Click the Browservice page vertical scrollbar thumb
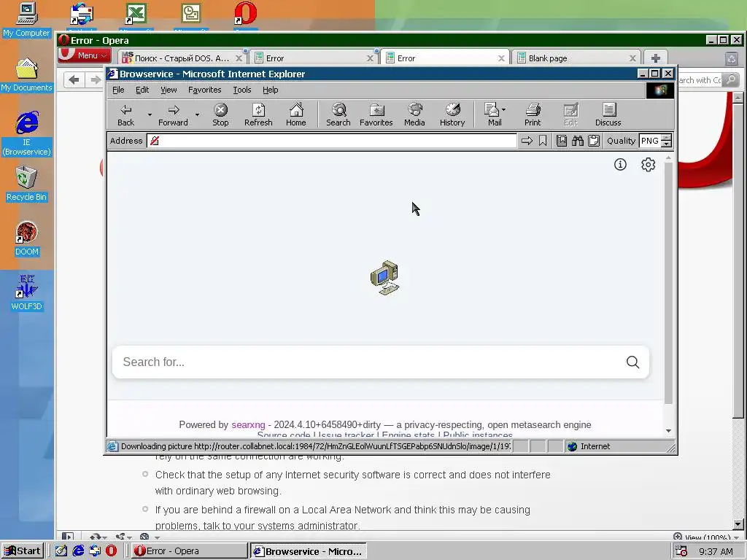The image size is (747, 560). 668,284
